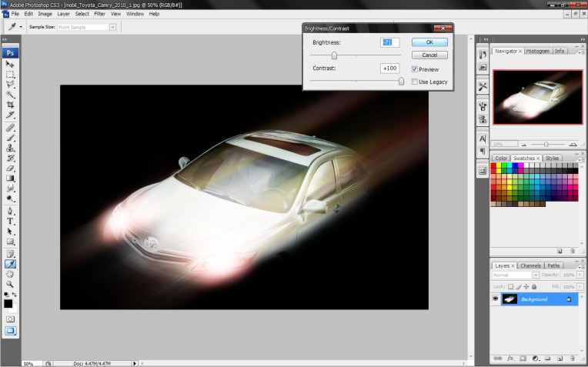Screen dimensions: 588x367
Task: Select the Lasso tool
Action: (x=11, y=85)
